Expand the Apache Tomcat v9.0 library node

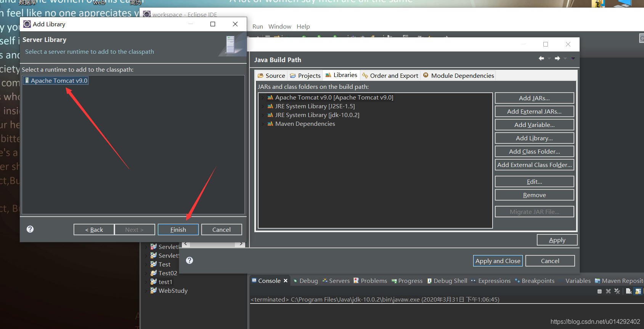[x=263, y=98]
